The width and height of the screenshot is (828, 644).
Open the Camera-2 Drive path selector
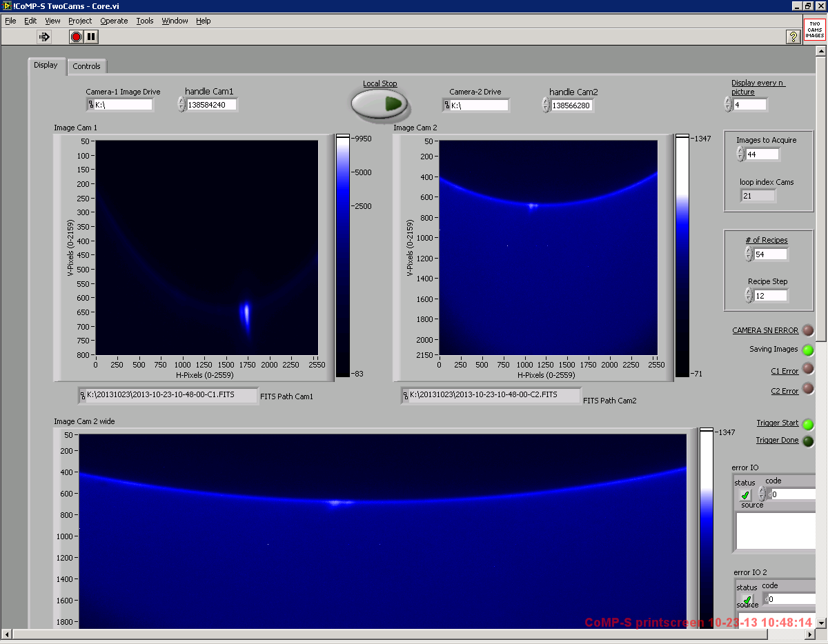point(447,105)
